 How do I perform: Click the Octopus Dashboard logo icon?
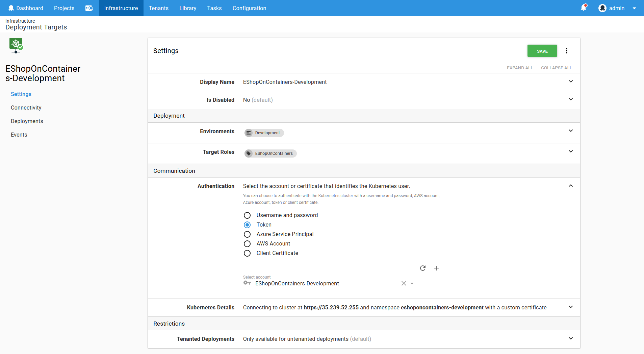coord(10,8)
